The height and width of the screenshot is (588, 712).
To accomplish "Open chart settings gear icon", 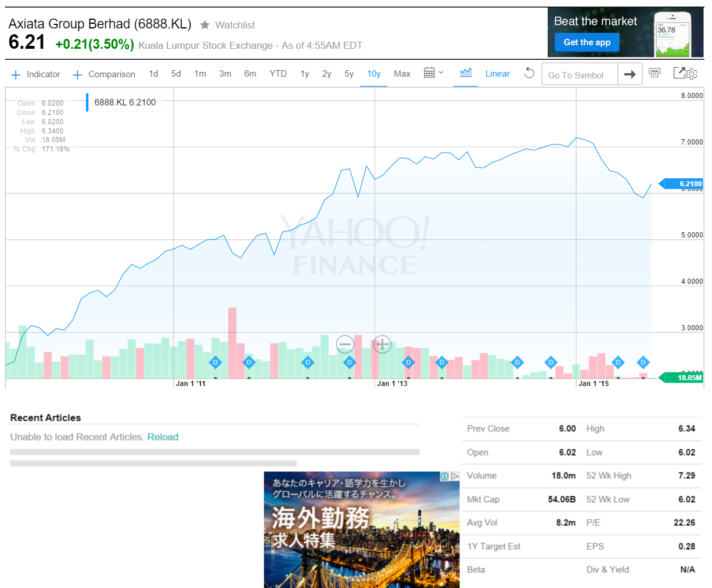I will click(x=691, y=74).
